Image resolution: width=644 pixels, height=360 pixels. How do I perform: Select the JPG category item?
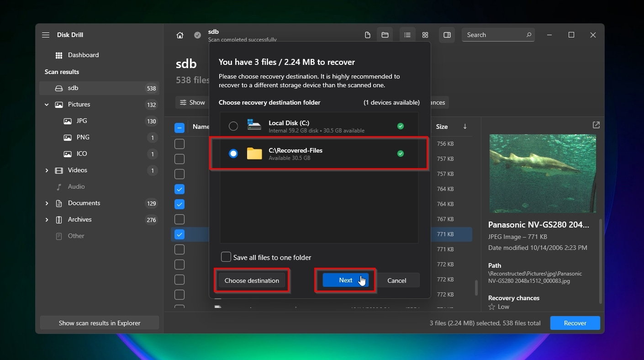tap(99, 121)
